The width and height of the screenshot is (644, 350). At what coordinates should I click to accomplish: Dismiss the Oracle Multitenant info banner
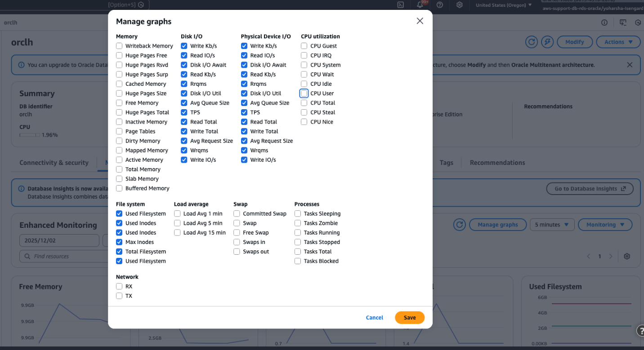[630, 65]
